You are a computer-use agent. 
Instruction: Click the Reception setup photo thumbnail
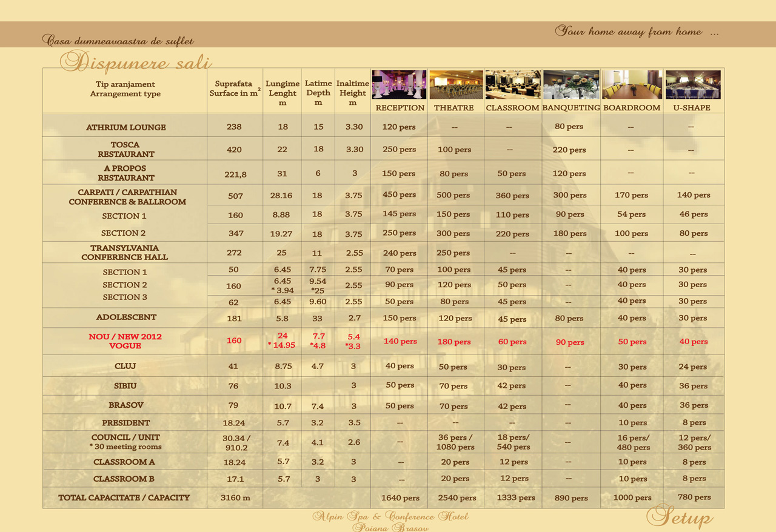pos(398,84)
